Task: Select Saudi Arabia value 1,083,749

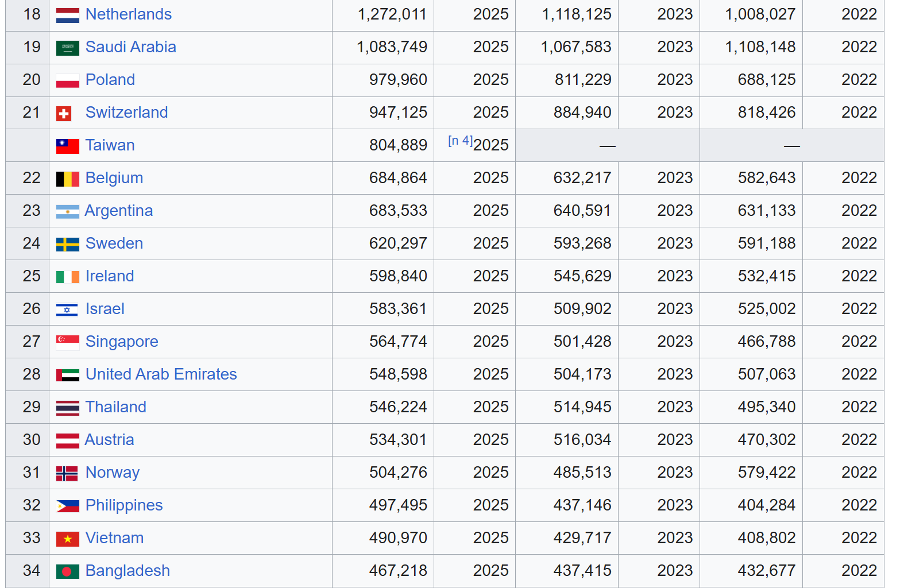Action: [392, 47]
